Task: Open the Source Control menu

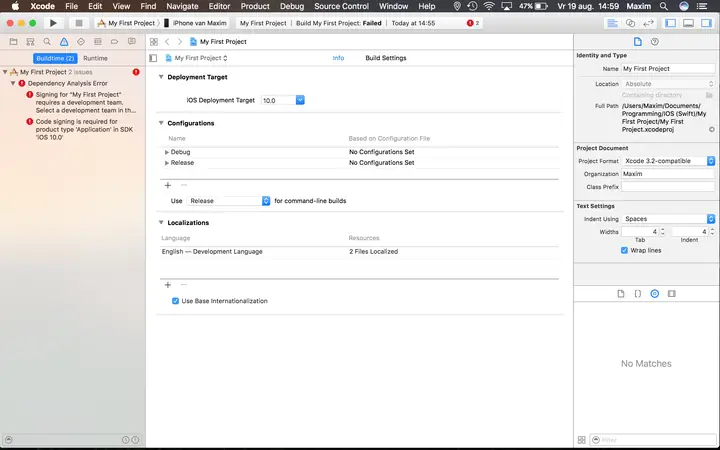Action: tap(341, 6)
